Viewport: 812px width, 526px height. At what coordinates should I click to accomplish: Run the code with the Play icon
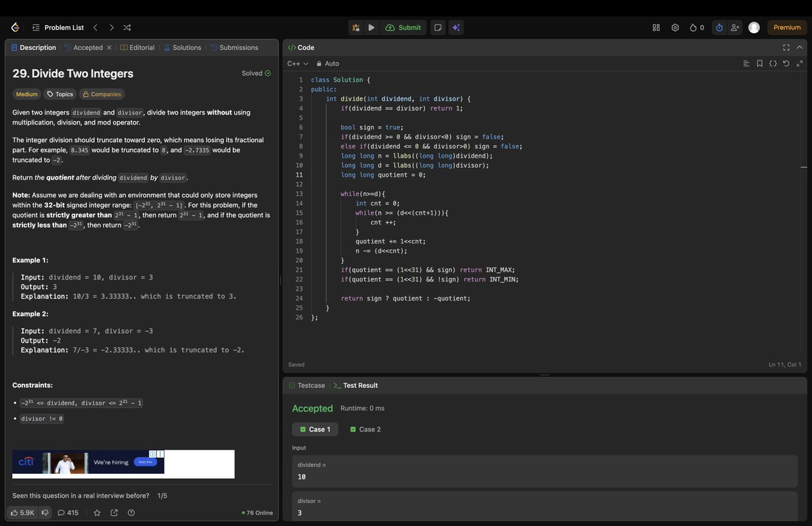[x=371, y=27]
